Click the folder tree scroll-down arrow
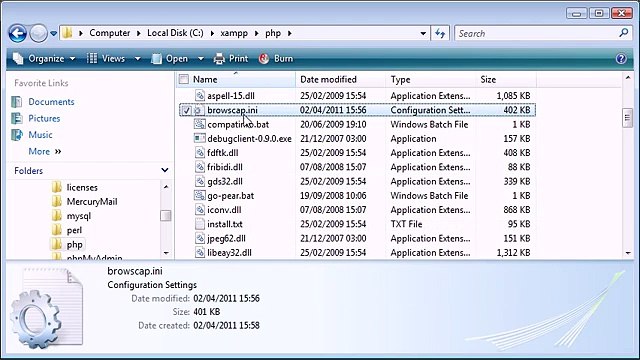The width and height of the screenshot is (640, 360). pyautogui.click(x=166, y=253)
